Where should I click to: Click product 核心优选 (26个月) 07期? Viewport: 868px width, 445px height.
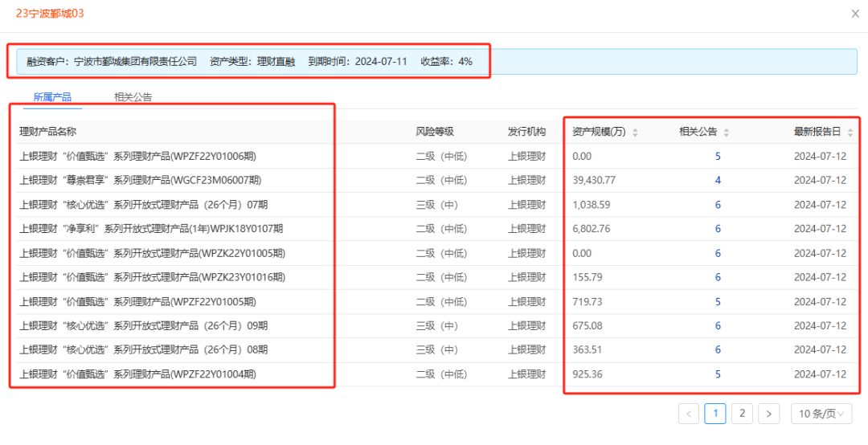tap(144, 205)
